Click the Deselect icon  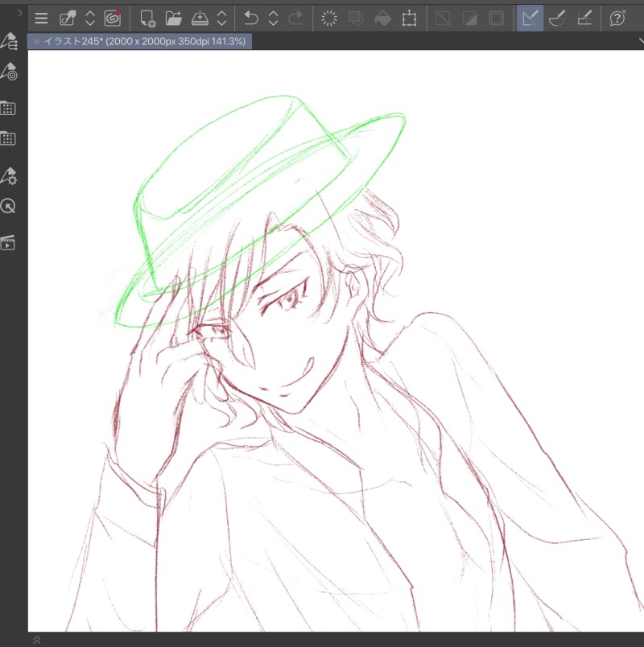click(443, 19)
